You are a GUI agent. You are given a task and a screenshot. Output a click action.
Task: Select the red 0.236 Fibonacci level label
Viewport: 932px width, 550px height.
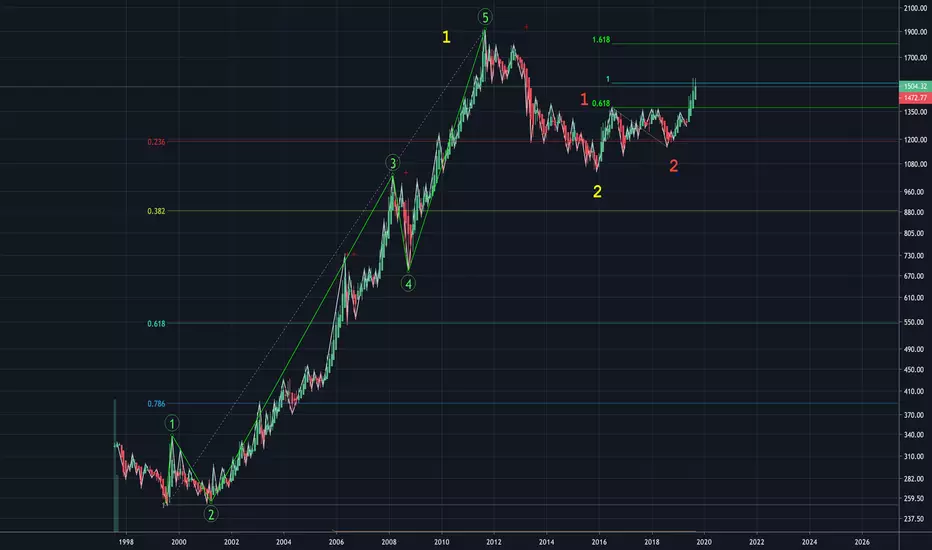point(156,142)
